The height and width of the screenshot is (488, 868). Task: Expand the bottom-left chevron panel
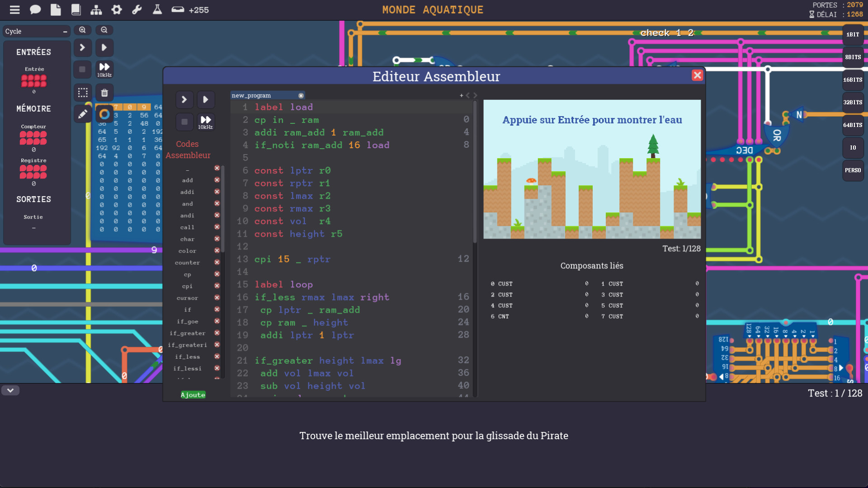pyautogui.click(x=10, y=390)
